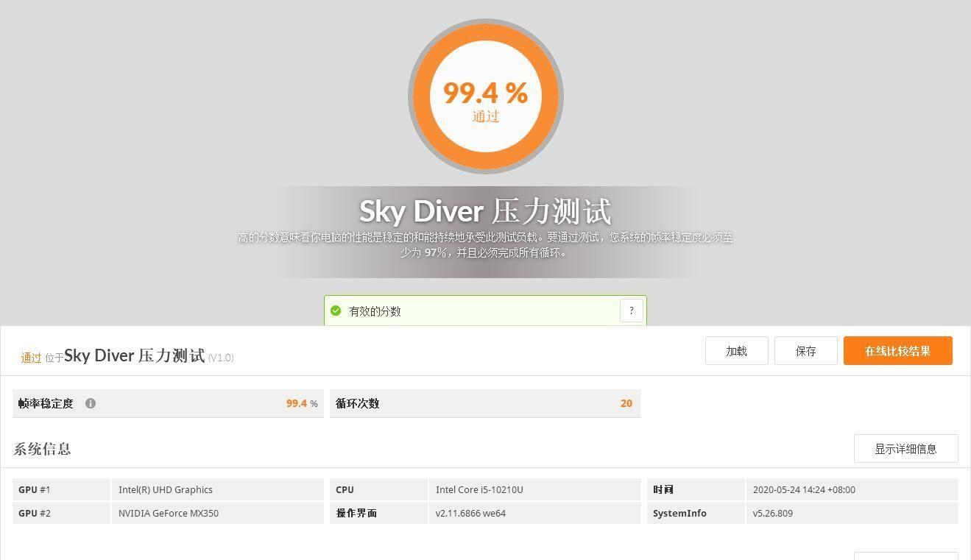The height and width of the screenshot is (560, 971).
Task: Open the question mark help button
Action: 632,311
